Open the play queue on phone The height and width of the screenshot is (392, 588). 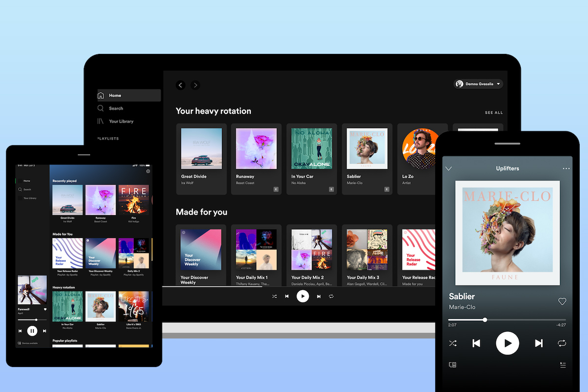point(563,365)
